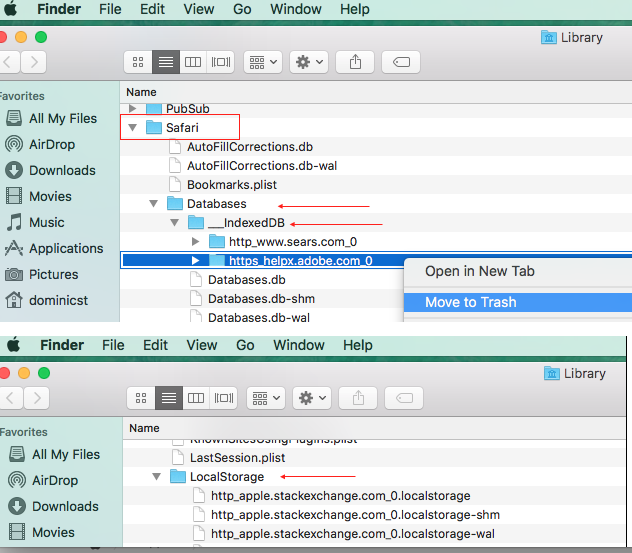Click the Edit Tags button in top window
This screenshot has height=553, width=632.
tap(401, 62)
